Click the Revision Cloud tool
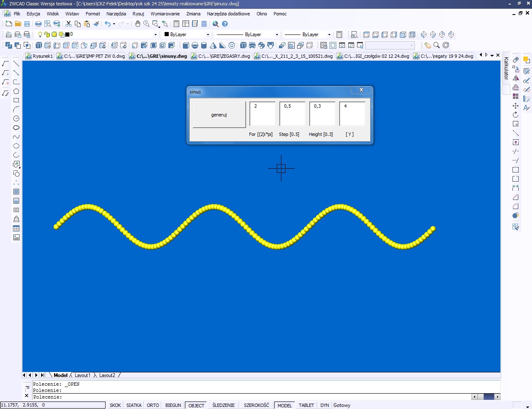The width and height of the screenshot is (532, 409). 16,128
